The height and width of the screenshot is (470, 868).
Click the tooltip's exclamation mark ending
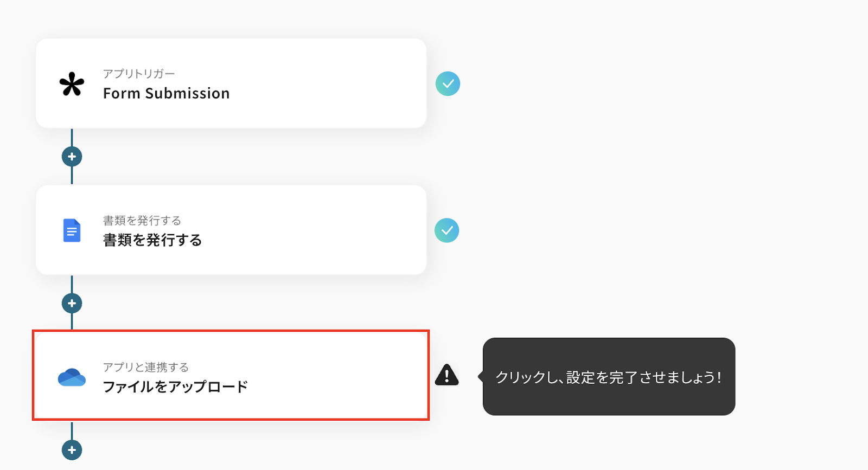(719, 377)
